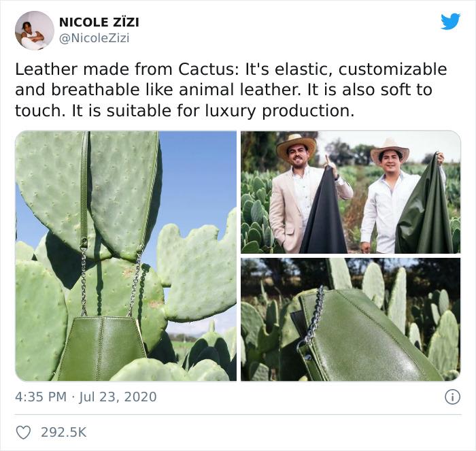Open the cactus bag hanging photo
The width and height of the screenshot is (476, 451).
point(126,256)
